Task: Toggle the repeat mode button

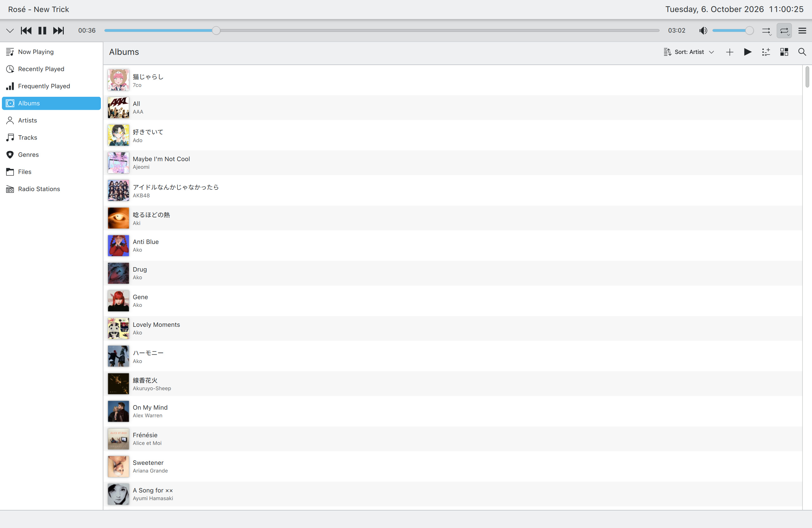Action: coord(784,31)
